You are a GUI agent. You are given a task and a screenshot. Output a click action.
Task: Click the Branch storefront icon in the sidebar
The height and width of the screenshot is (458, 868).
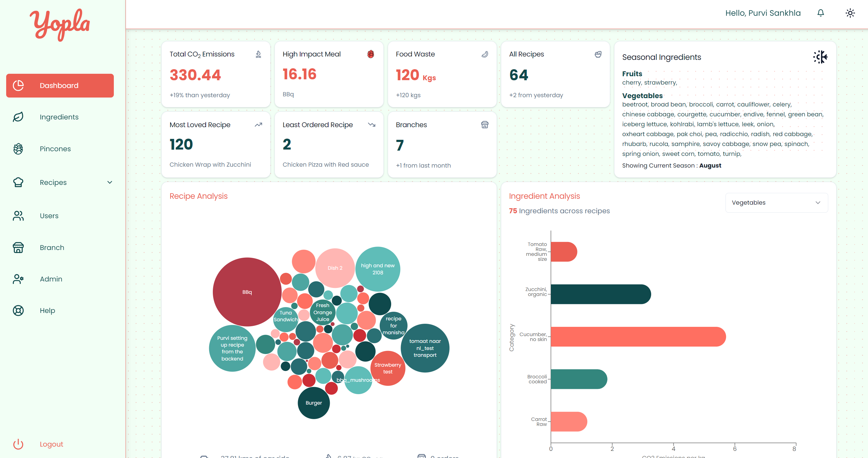(x=18, y=248)
